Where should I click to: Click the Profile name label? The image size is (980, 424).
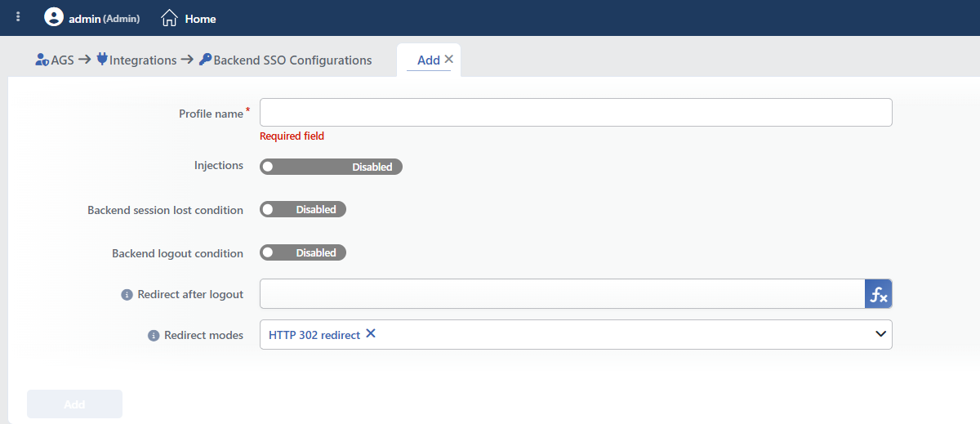pos(211,114)
